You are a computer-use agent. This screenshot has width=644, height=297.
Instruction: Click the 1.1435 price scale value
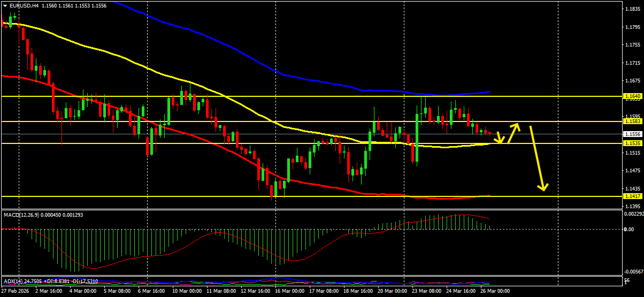point(632,189)
